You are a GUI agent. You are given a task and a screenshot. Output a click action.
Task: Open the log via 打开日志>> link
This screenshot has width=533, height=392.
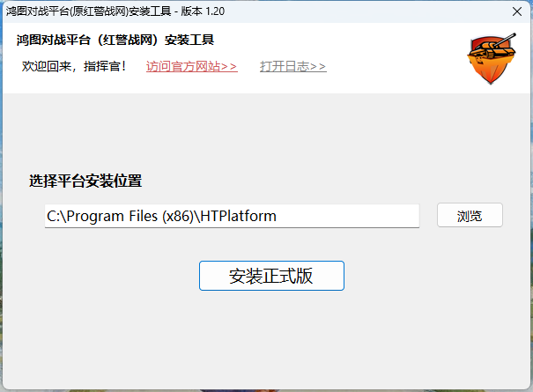[293, 66]
